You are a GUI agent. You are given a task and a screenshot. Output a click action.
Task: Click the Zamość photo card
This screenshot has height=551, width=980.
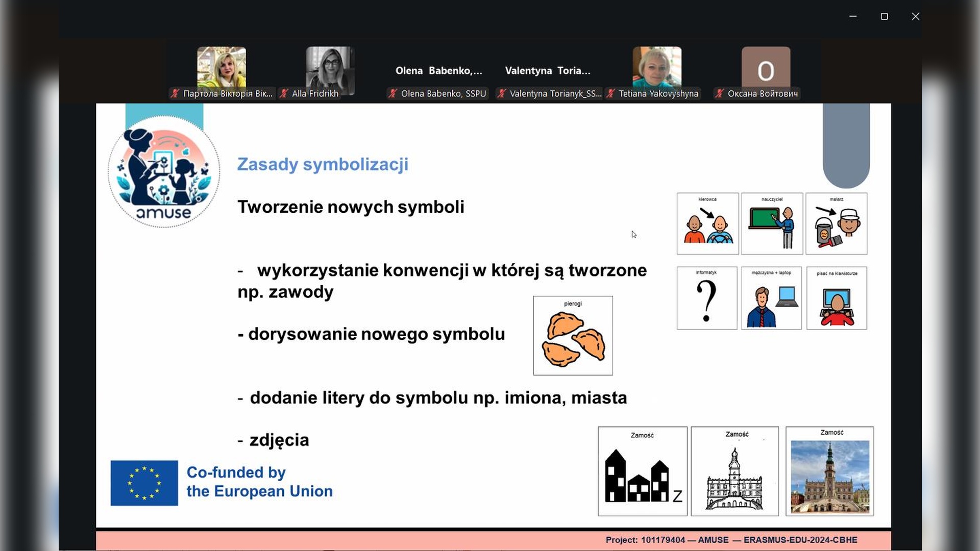(x=829, y=471)
